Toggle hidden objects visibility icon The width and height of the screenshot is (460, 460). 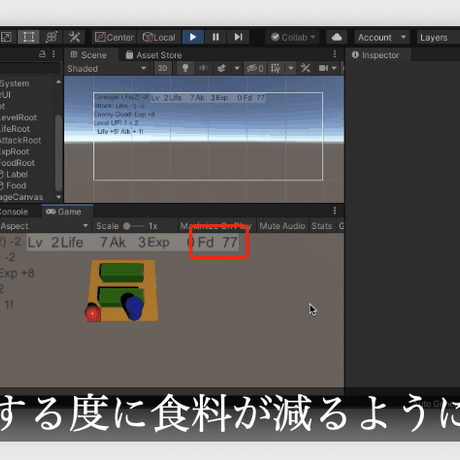click(255, 69)
